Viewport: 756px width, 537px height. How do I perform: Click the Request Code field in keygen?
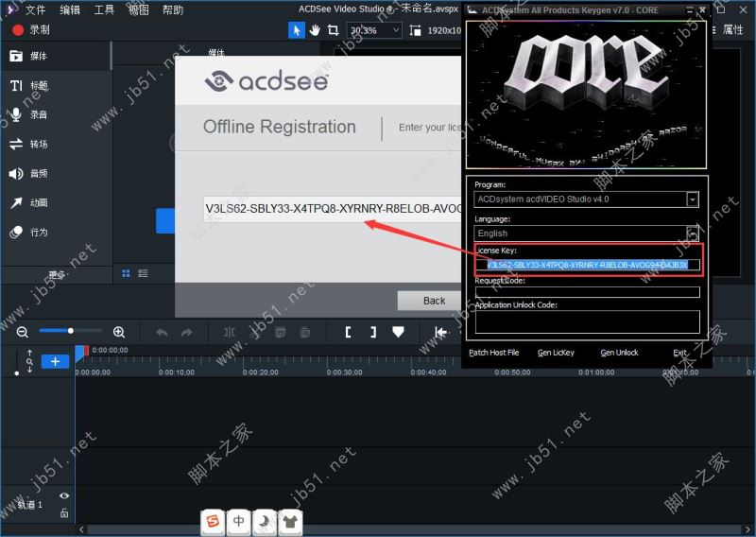coord(587,292)
